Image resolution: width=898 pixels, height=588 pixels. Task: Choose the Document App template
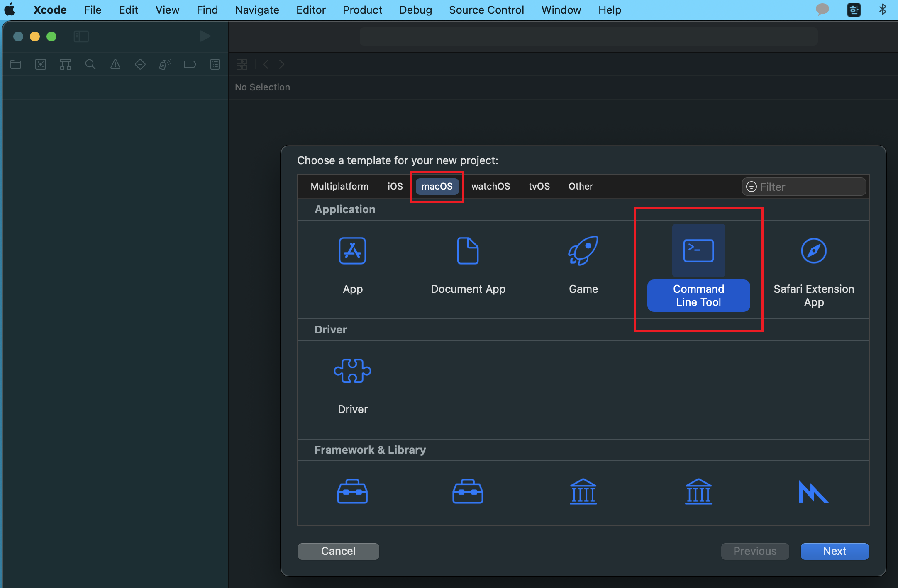[468, 251]
